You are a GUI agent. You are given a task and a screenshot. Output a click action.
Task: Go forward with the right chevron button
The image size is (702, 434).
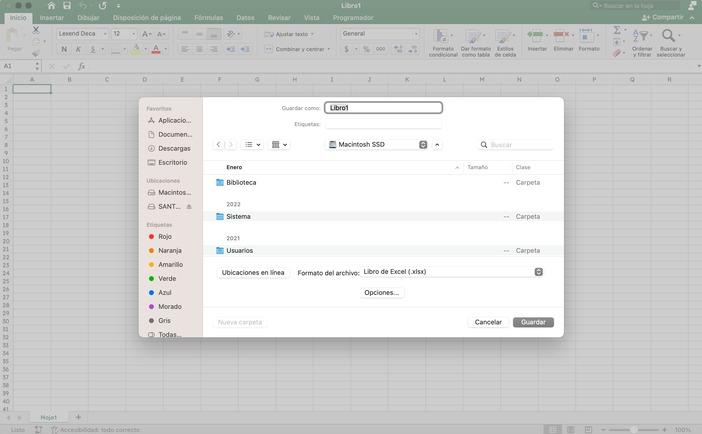[231, 144]
